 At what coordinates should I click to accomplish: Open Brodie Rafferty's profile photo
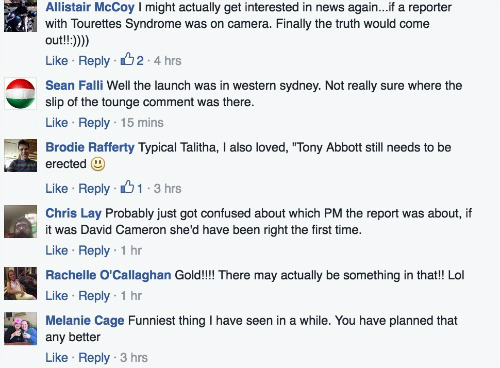[20, 155]
